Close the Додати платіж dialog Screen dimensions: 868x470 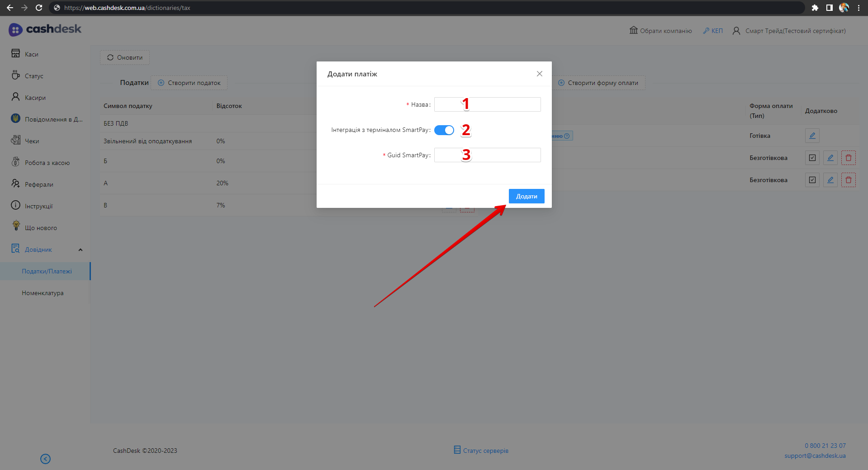tap(539, 74)
